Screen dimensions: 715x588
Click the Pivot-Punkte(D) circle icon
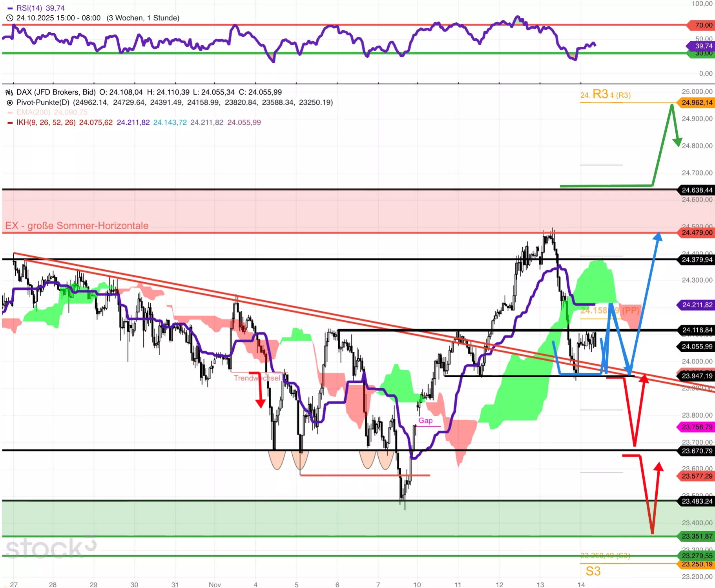click(10, 102)
